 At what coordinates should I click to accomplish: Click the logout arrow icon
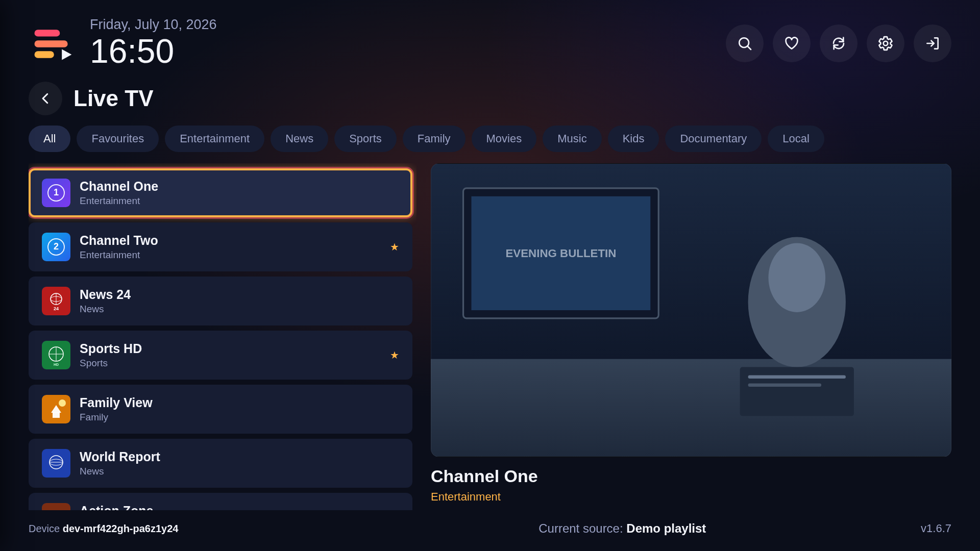933,43
